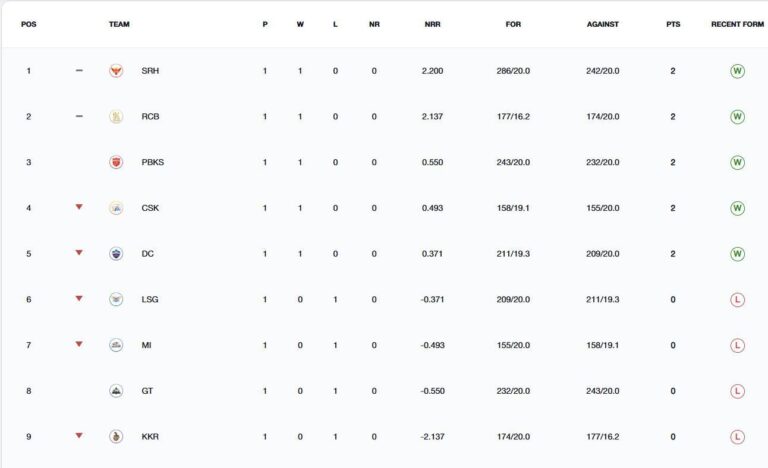Click the SRH team logo
Image resolution: width=768 pixels, height=468 pixels.
tap(116, 71)
